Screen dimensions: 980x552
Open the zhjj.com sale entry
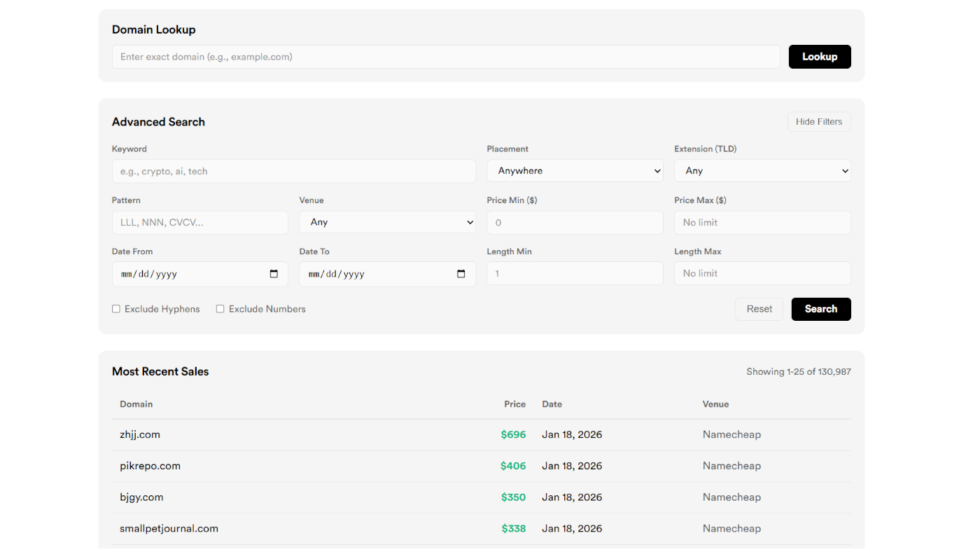tap(140, 434)
